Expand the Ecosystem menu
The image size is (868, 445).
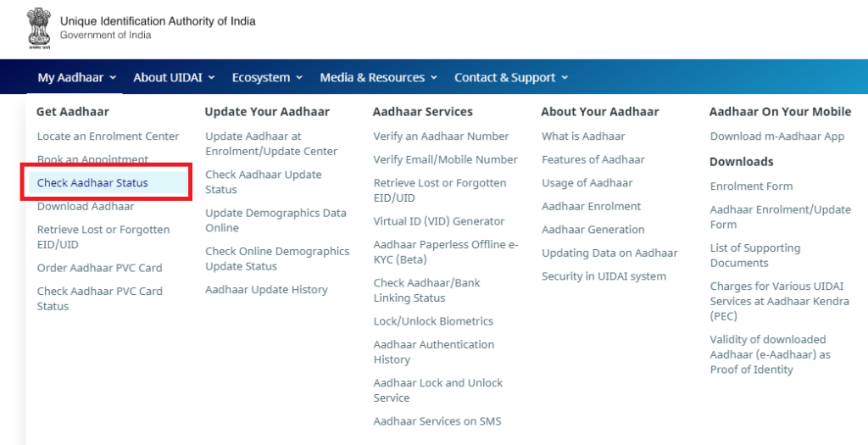click(267, 77)
